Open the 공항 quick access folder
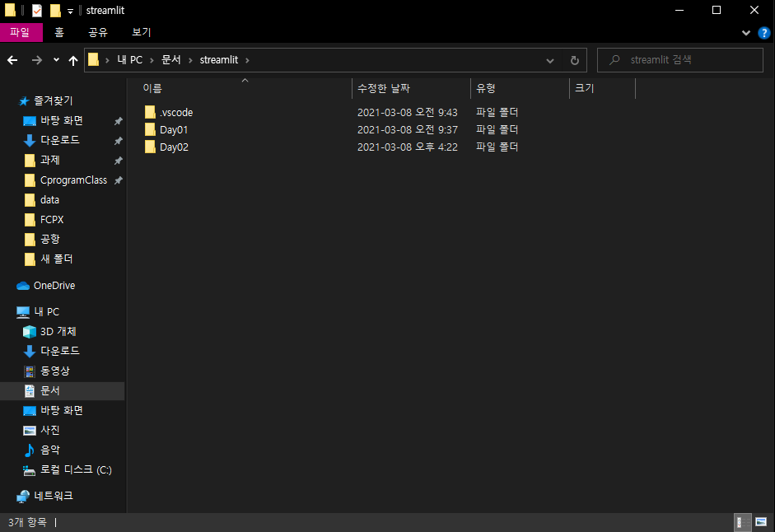The image size is (775, 532). [49, 240]
